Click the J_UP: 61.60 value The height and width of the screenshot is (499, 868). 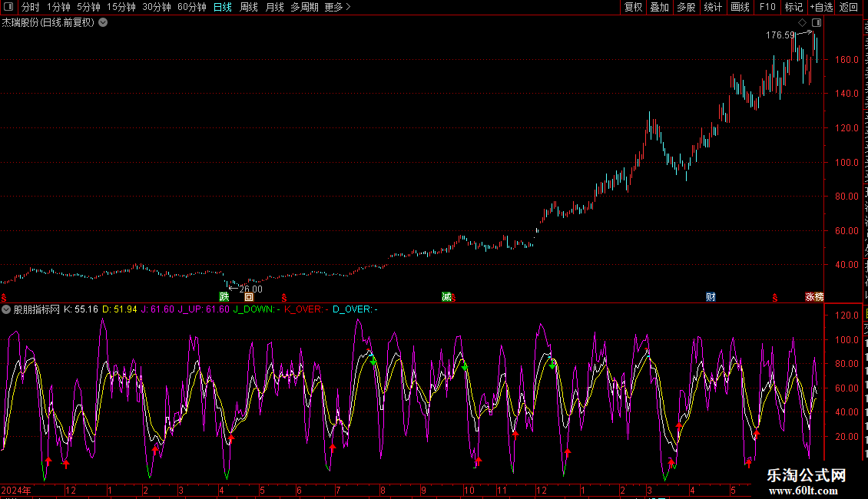204,309
